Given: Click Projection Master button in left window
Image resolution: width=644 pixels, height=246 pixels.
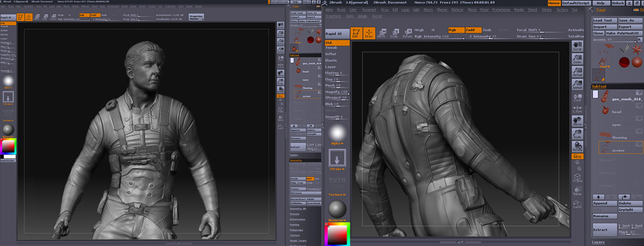Looking at the screenshot, I should [x=196, y=17].
